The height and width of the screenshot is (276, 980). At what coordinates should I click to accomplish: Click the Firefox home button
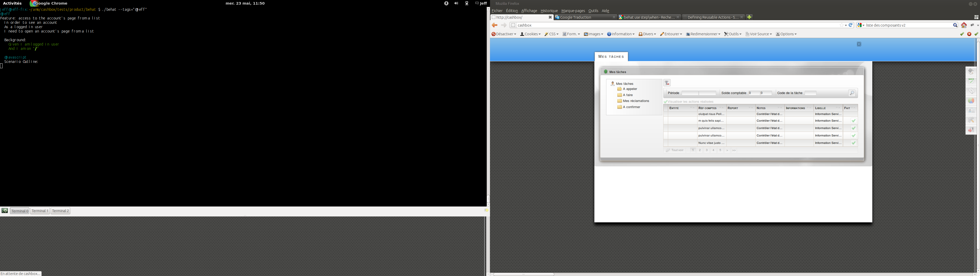(x=964, y=26)
